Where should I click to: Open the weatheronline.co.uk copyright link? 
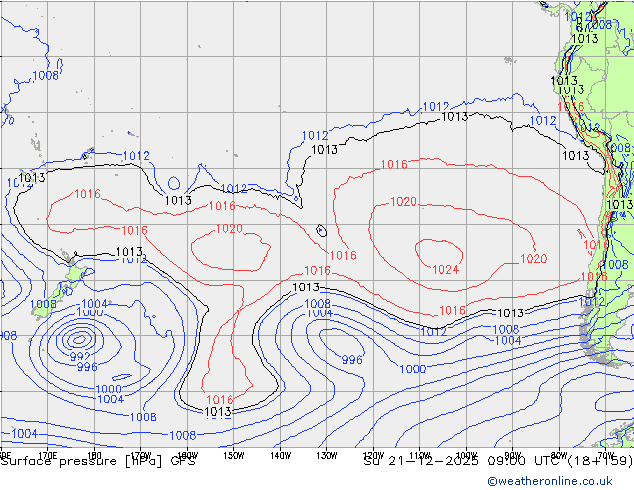pos(550,481)
